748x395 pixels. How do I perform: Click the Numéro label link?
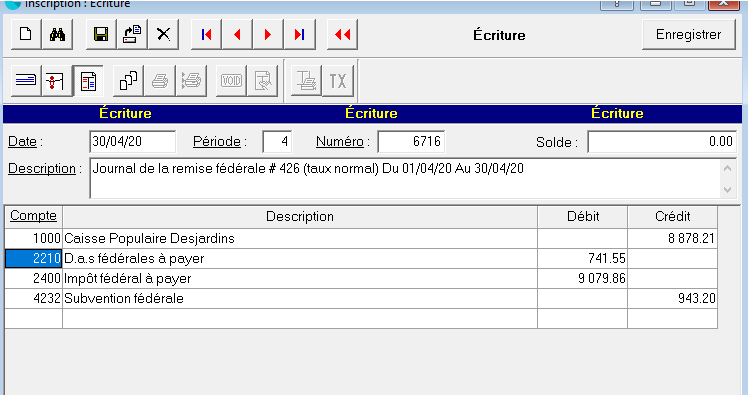[x=340, y=142]
